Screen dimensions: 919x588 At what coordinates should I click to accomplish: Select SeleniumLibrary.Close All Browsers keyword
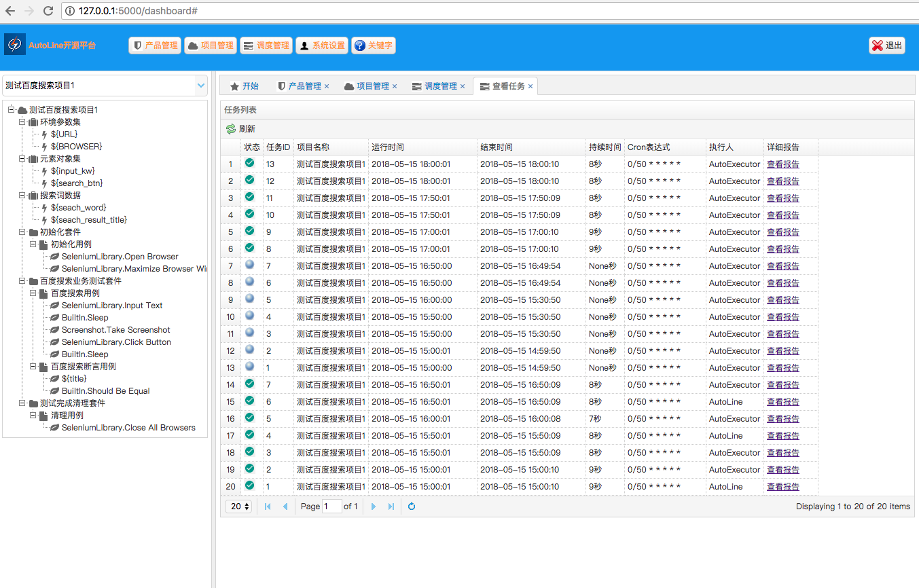point(128,428)
